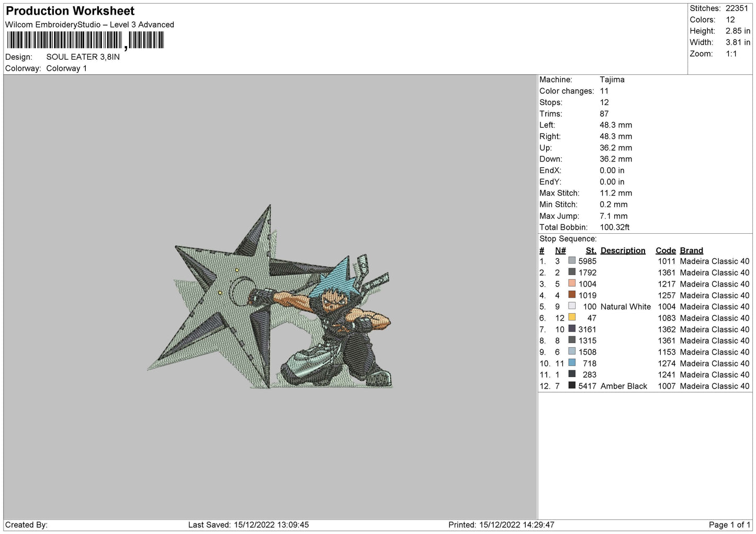
Task: Click the Production Worksheet title
Action: coord(70,11)
